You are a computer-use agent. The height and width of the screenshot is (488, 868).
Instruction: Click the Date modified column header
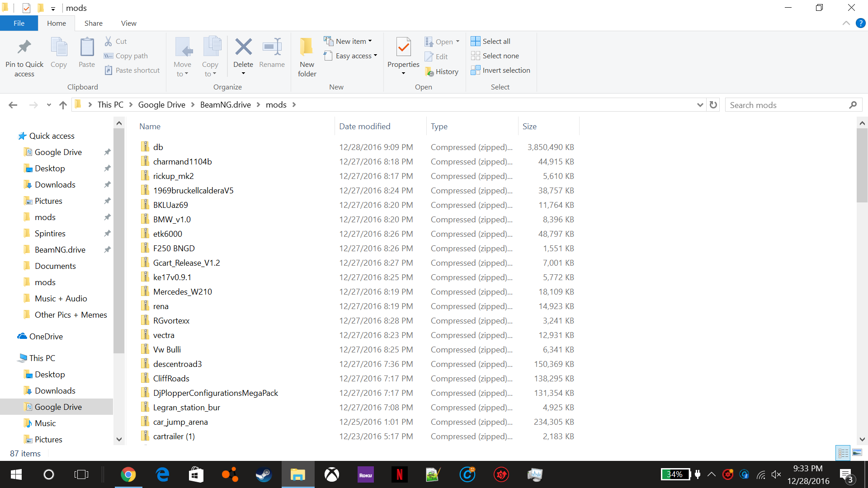pos(364,127)
